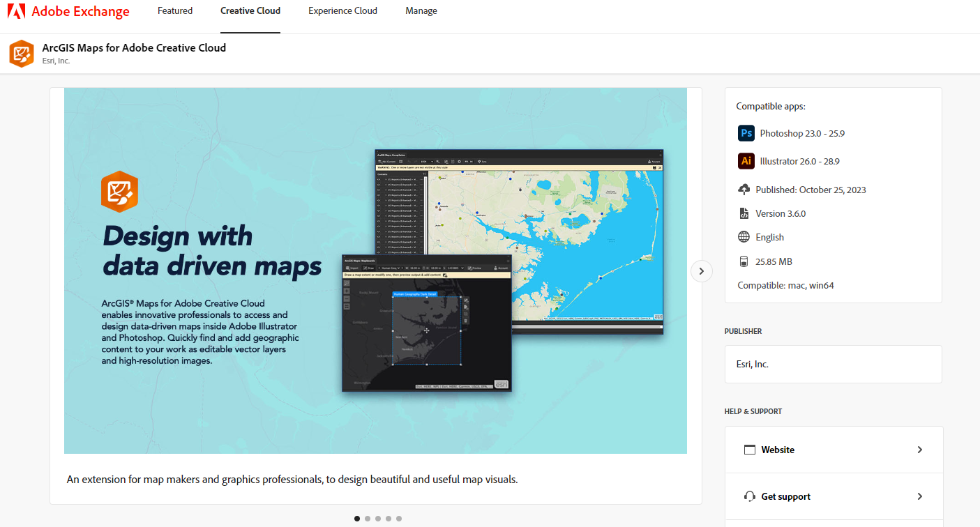Open the Esri, Inc. publisher link
The width and height of the screenshot is (980, 527).
(753, 364)
